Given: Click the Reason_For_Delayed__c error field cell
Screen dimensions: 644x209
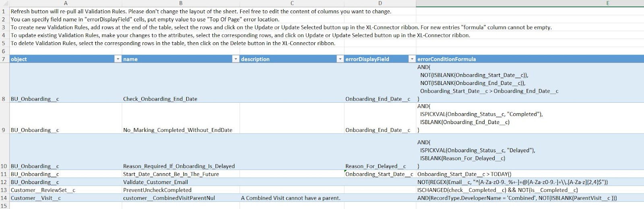Looking at the screenshot, I should [x=380, y=152].
